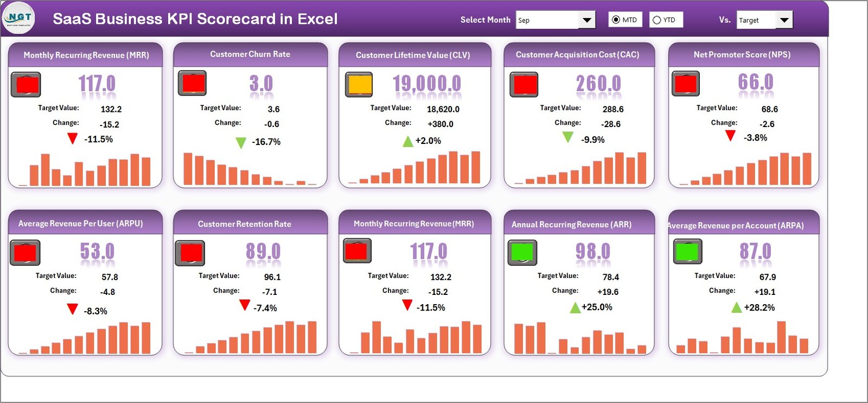868x403 pixels.
Task: Click the red status indicator in Customer Retention Rate card
Action: point(190,253)
